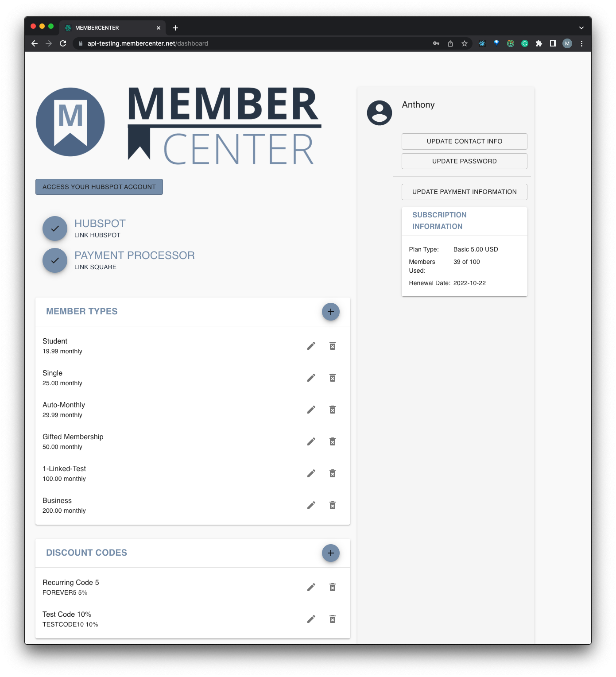Delete the TESTCODE10 discount code

click(x=332, y=619)
